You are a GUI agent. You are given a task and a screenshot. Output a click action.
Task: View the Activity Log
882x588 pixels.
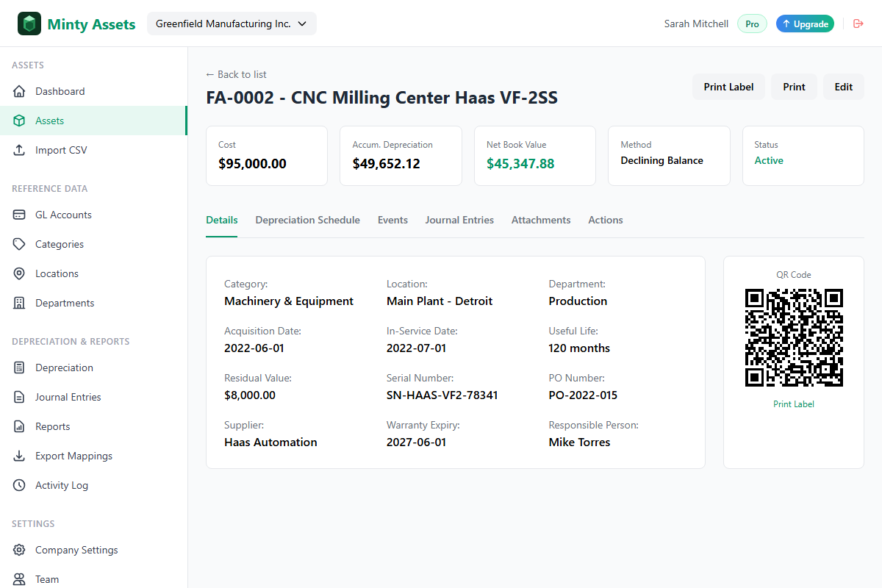pyautogui.click(x=93, y=485)
